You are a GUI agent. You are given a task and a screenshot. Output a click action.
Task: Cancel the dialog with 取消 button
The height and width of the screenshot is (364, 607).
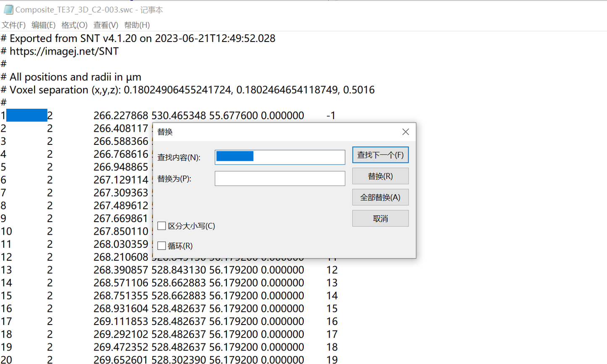click(380, 218)
